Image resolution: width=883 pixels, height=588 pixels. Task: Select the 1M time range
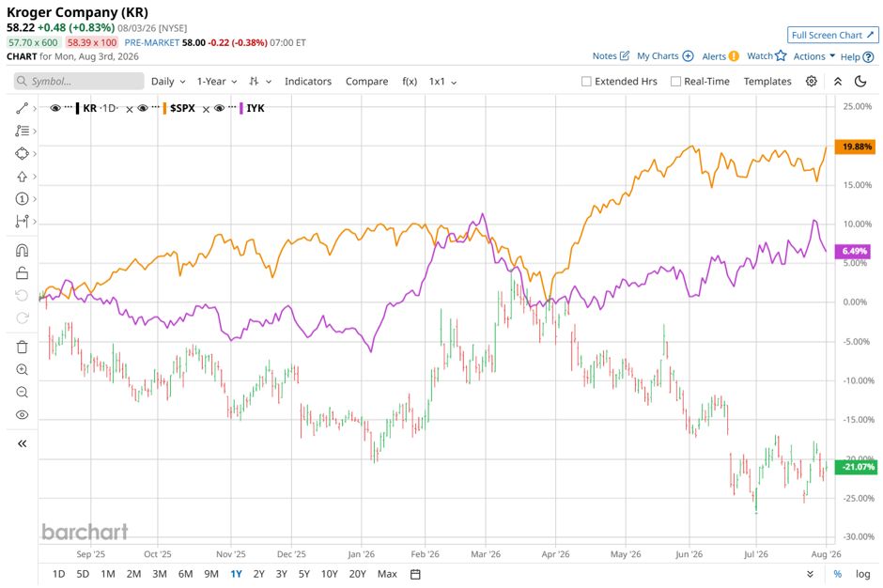click(108, 574)
